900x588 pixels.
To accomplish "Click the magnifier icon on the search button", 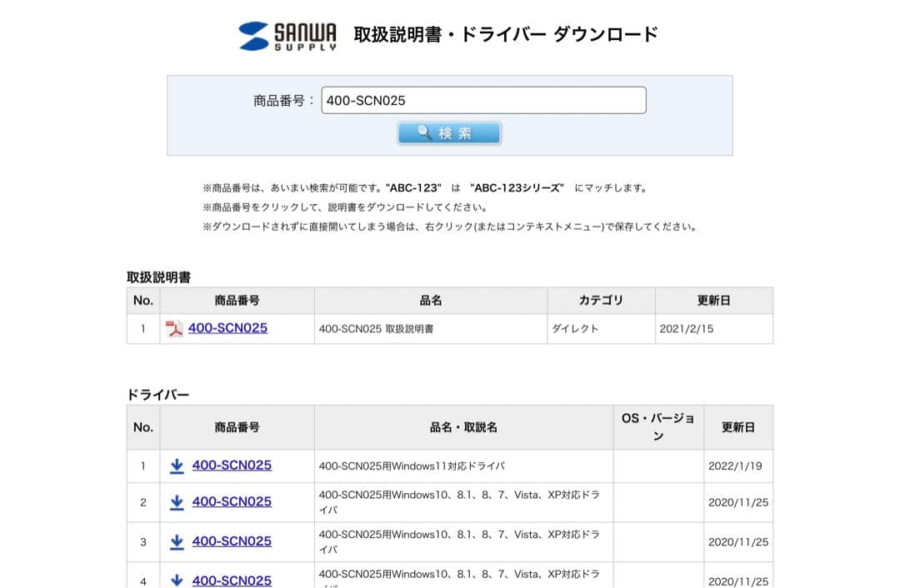I will coord(423,132).
